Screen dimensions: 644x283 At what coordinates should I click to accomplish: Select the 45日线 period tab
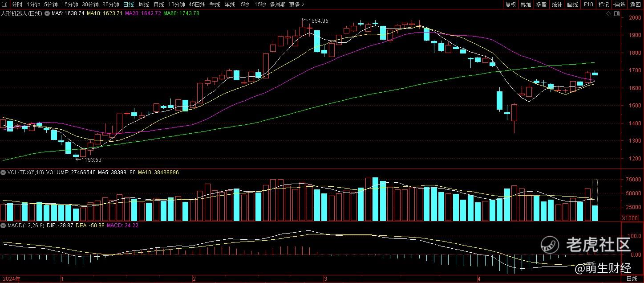pyautogui.click(x=197, y=4)
